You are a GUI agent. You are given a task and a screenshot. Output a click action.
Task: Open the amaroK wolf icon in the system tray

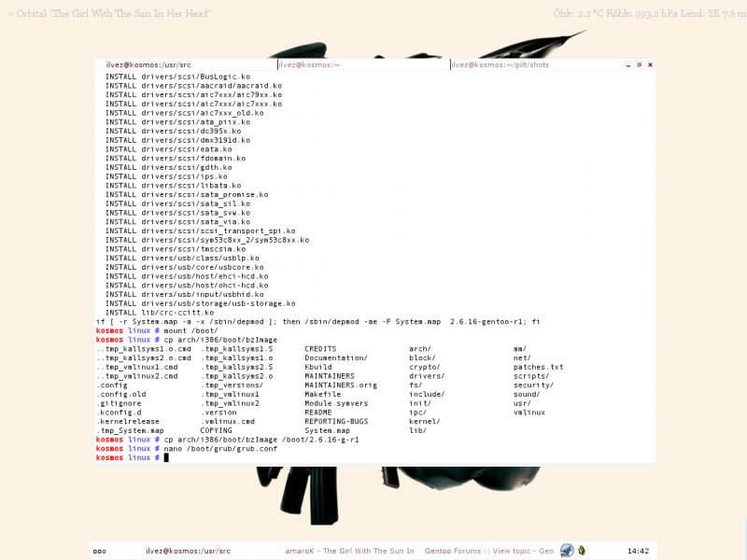point(567,551)
